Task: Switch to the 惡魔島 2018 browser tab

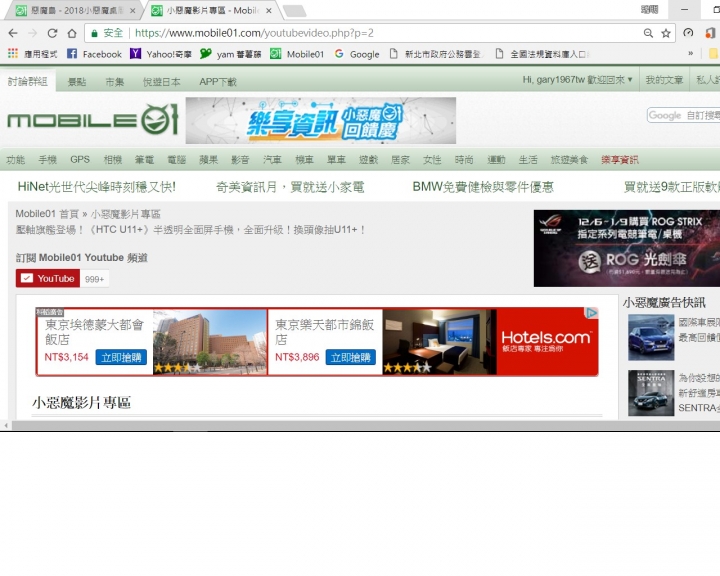Action: click(73, 11)
